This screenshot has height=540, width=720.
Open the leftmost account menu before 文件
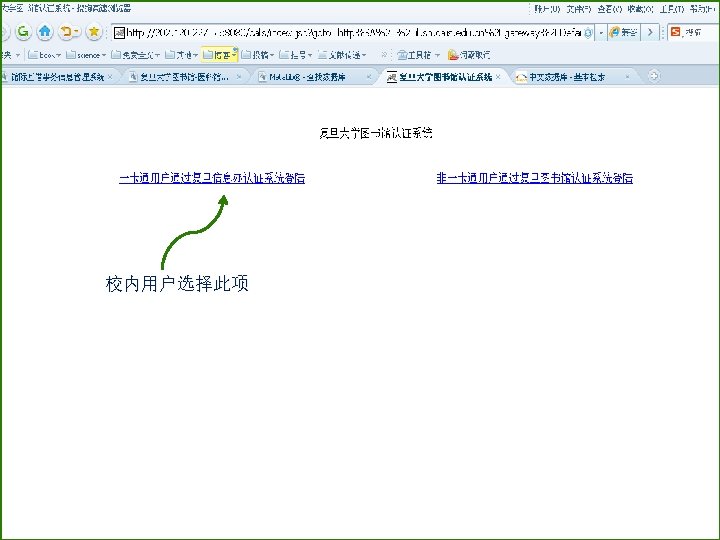click(547, 9)
